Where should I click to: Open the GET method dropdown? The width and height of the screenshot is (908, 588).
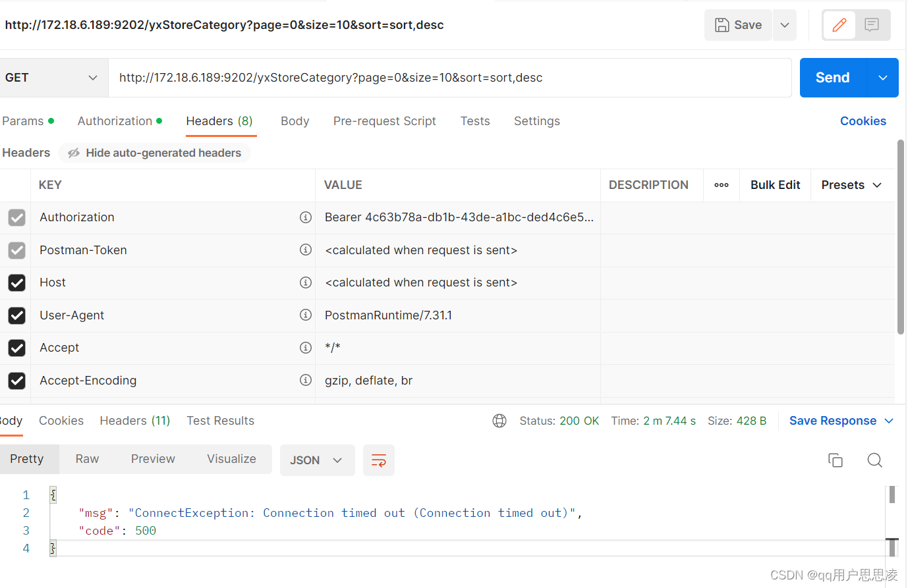pyautogui.click(x=53, y=78)
